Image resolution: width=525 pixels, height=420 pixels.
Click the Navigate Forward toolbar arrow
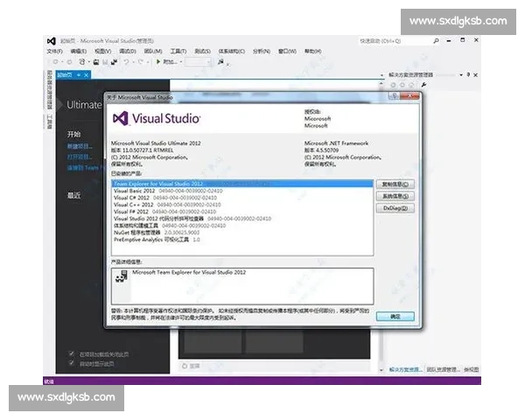pos(69,62)
